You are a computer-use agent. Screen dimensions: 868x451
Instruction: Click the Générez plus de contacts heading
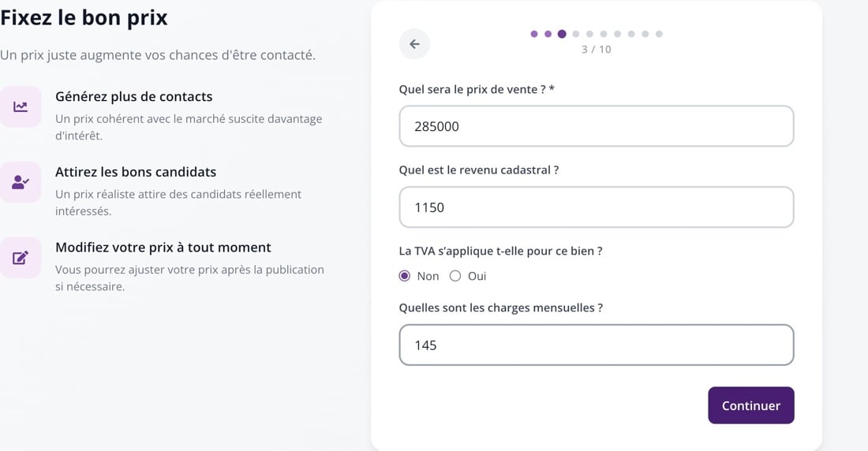[134, 97]
